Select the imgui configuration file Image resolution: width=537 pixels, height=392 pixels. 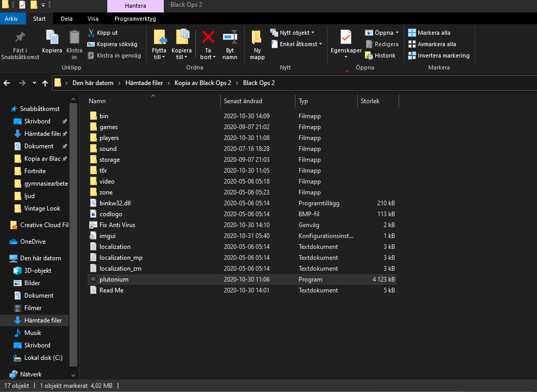pyautogui.click(x=242, y=236)
